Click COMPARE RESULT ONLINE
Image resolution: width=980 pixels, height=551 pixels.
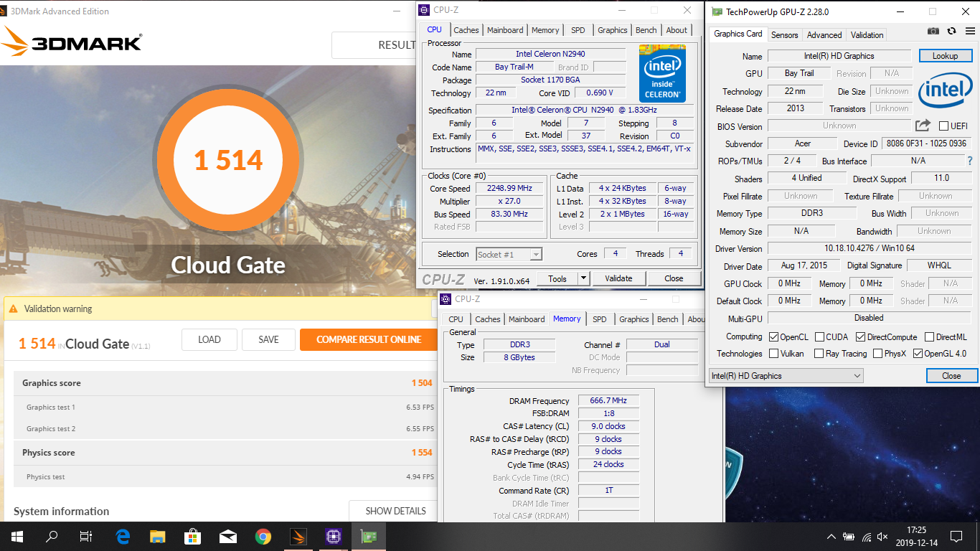coord(369,339)
